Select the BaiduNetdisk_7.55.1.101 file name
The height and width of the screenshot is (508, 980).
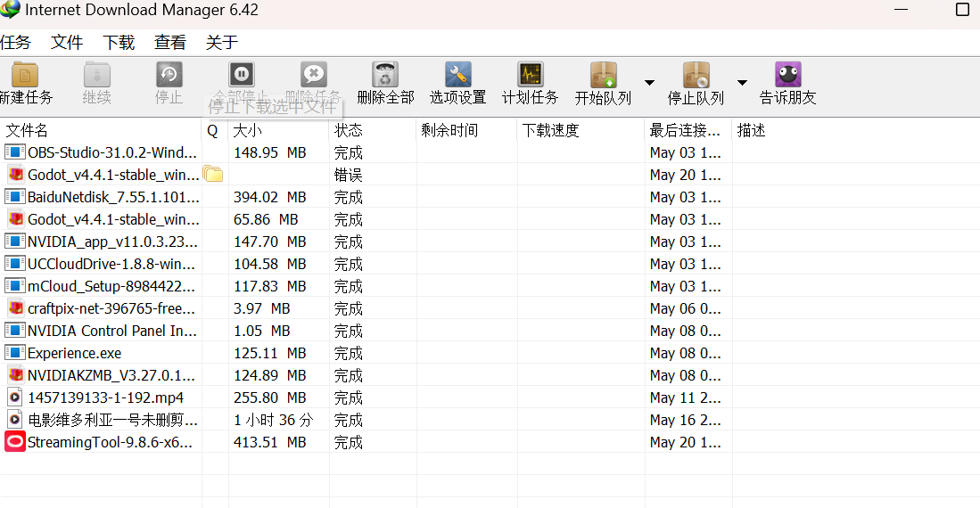(114, 198)
